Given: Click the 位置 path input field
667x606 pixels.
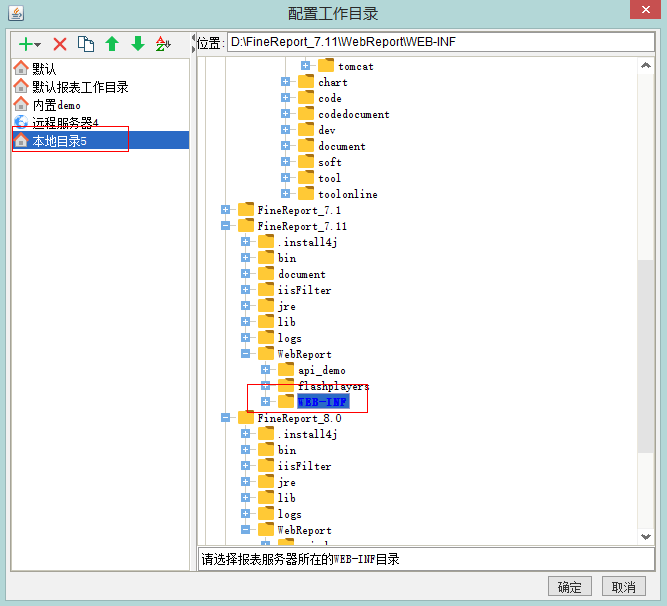Looking at the screenshot, I should [441, 42].
